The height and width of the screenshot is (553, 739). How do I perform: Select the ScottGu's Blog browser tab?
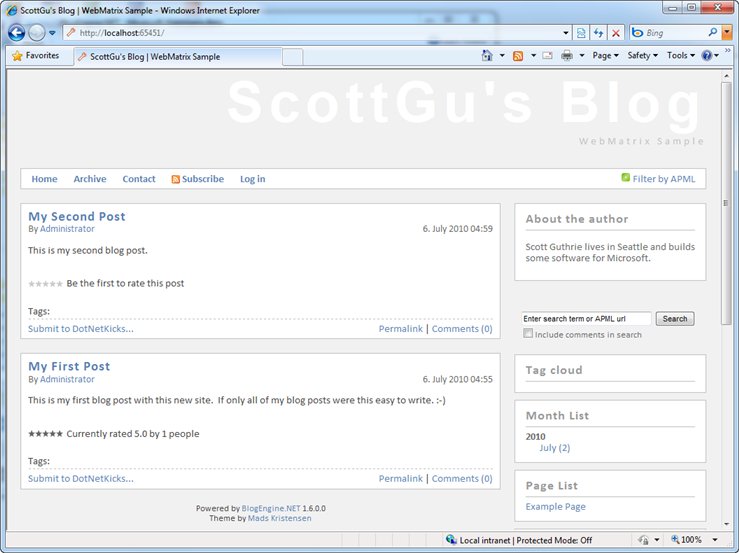[178, 57]
